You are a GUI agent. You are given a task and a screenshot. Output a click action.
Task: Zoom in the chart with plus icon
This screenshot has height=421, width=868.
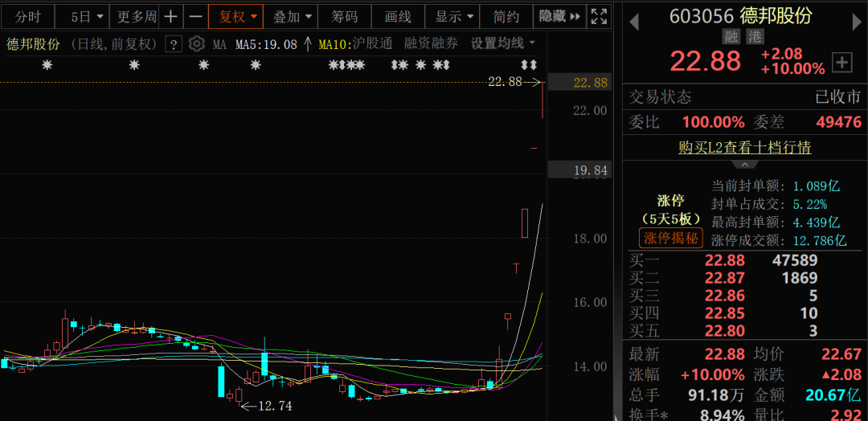click(170, 16)
